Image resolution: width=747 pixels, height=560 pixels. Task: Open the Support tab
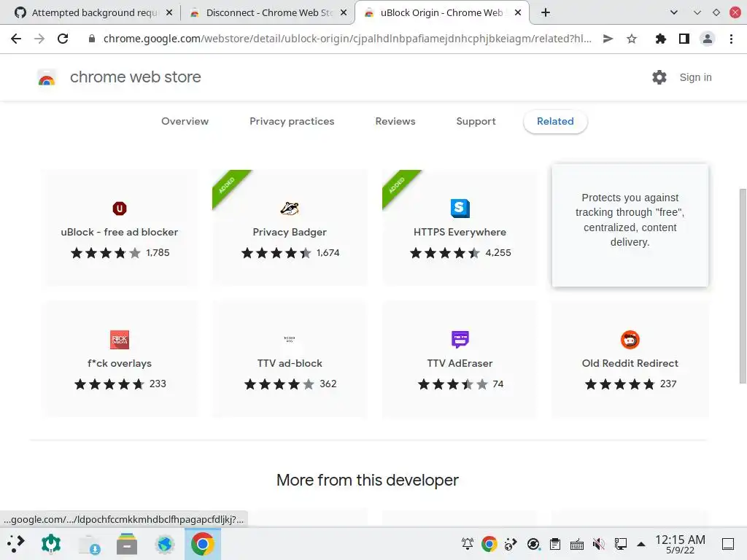pyautogui.click(x=476, y=122)
